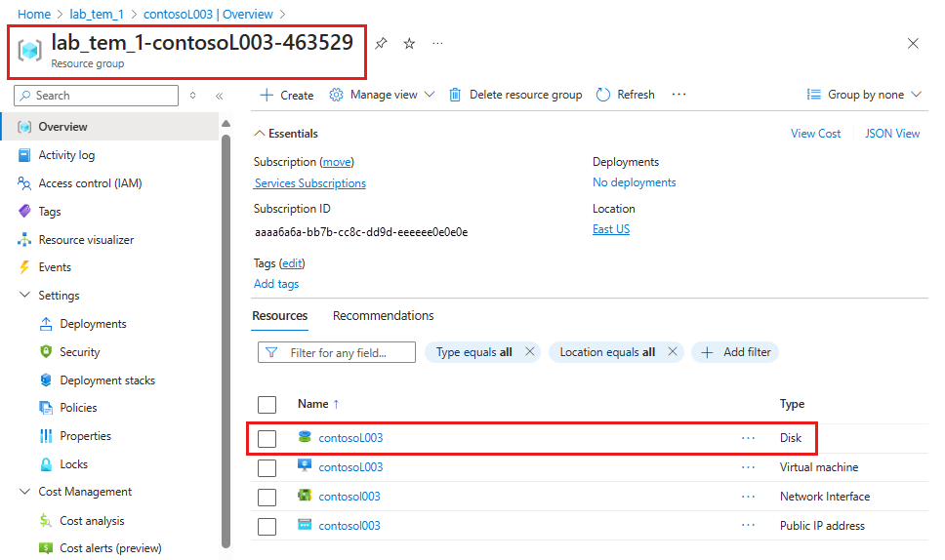Click the Create plus button
Viewport: 945px width, 560px height.
click(286, 96)
